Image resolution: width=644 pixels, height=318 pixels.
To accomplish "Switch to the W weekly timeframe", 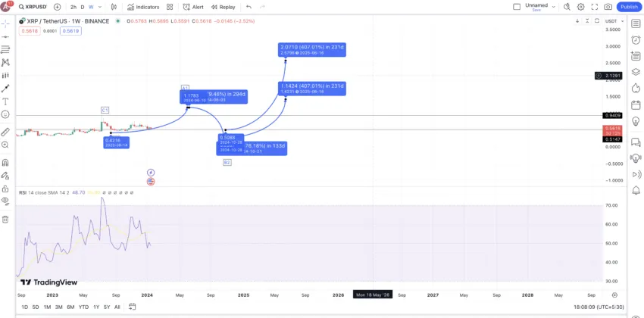I will click(x=91, y=7).
